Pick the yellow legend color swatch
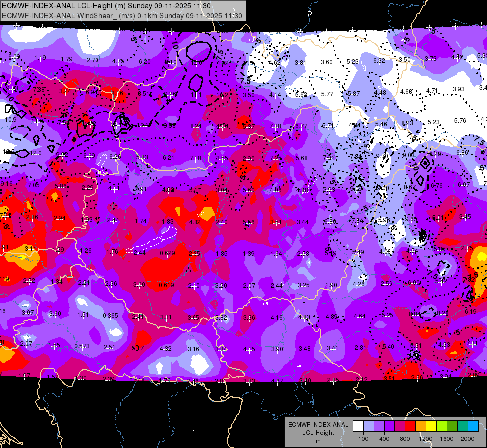 [x=431, y=426]
